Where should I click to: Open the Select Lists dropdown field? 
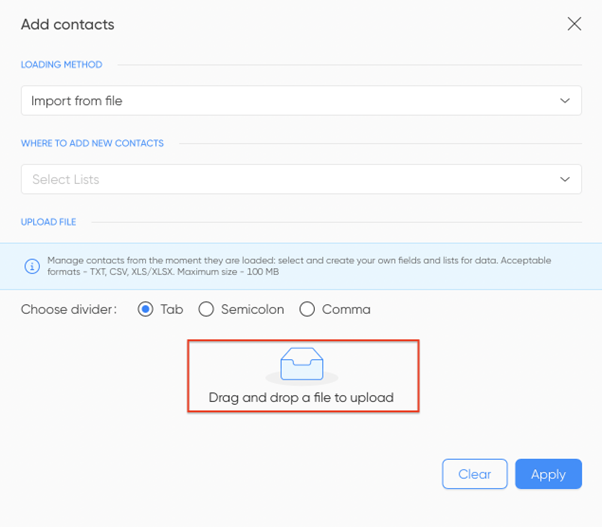click(301, 179)
